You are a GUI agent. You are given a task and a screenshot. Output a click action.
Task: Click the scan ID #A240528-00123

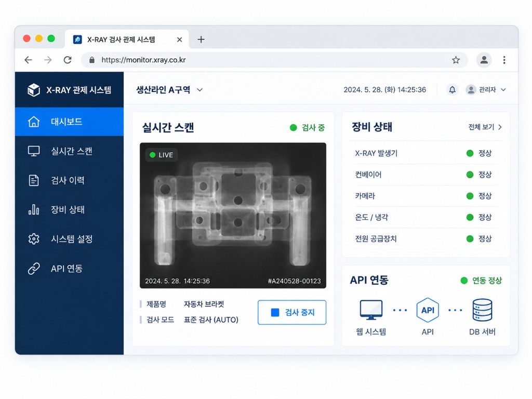click(x=294, y=281)
